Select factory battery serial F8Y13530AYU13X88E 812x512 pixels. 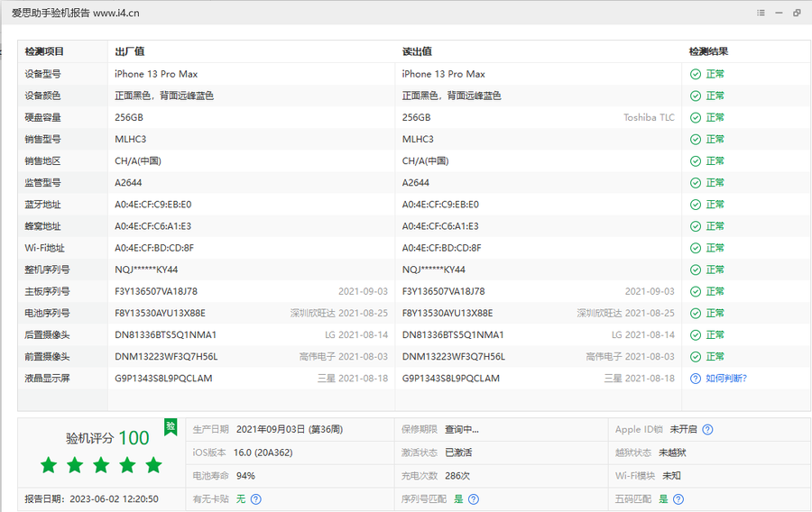point(160,313)
